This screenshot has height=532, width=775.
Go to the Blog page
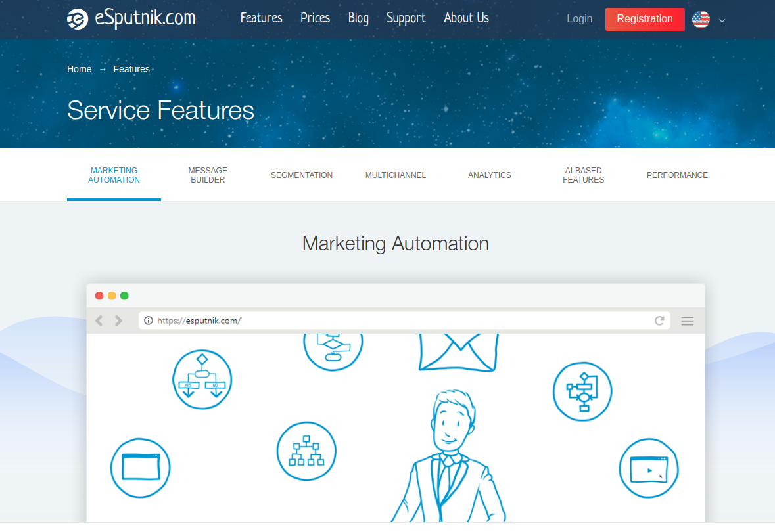358,18
